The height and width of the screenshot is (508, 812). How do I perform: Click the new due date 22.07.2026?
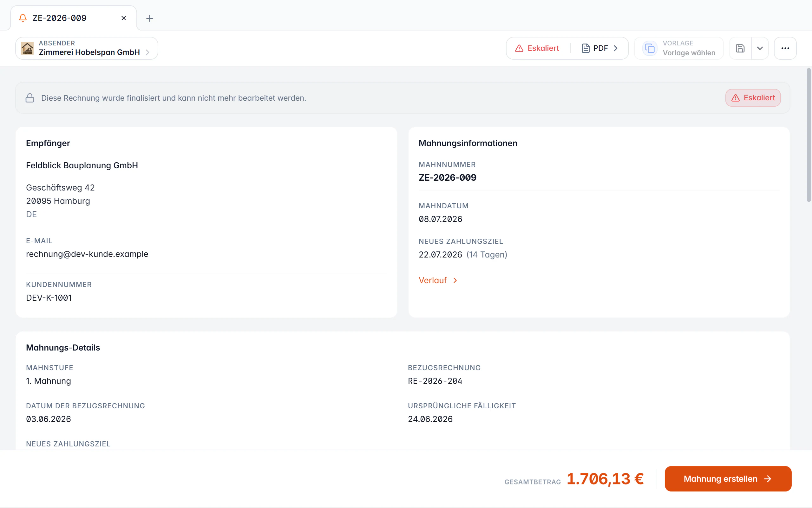[440, 255]
